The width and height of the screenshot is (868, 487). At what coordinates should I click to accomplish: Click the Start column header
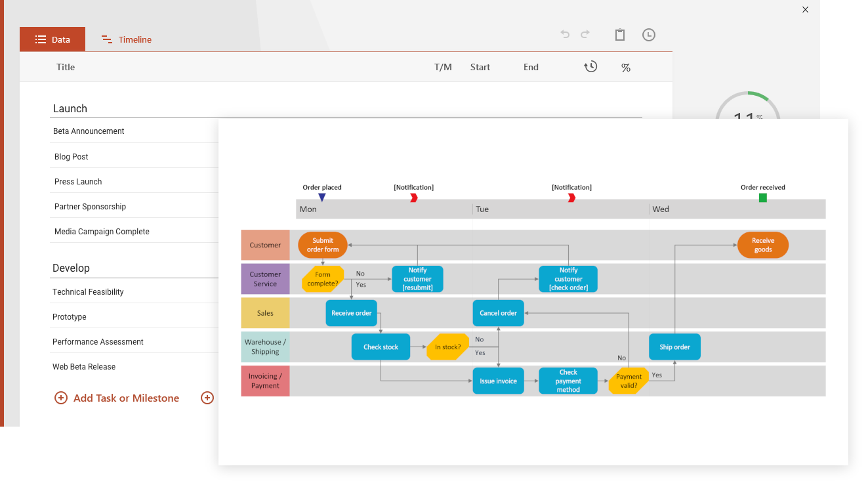pos(480,67)
